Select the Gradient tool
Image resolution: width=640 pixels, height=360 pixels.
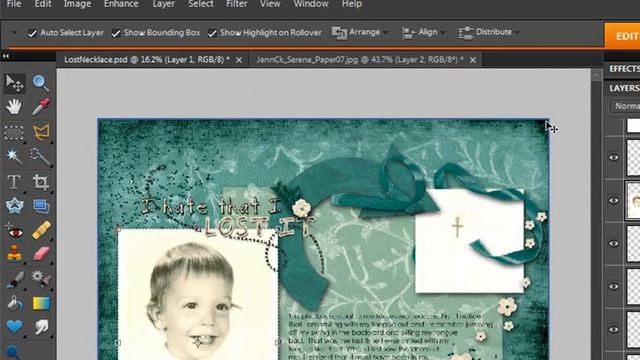pos(41,303)
